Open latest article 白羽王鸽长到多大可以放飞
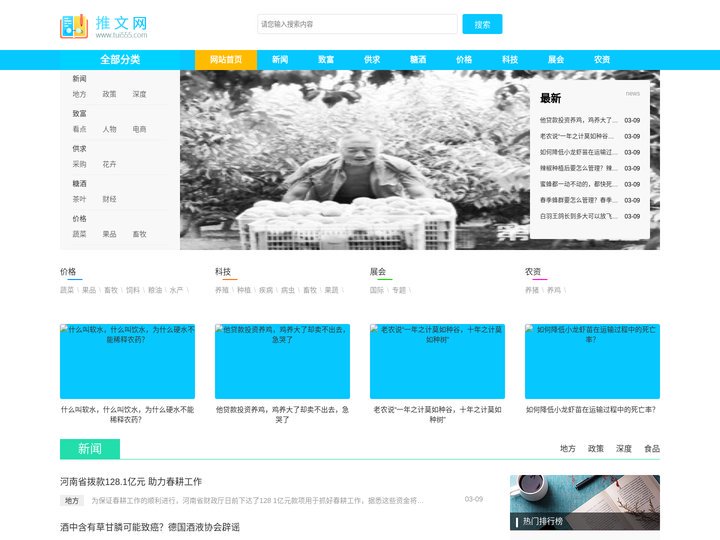Screen dimensions: 720x540 tap(579, 216)
